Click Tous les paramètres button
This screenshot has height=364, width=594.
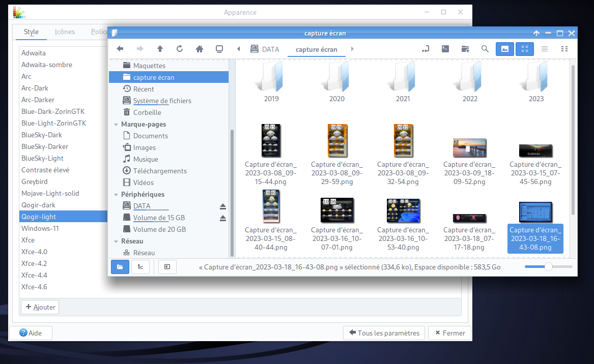pyautogui.click(x=384, y=333)
